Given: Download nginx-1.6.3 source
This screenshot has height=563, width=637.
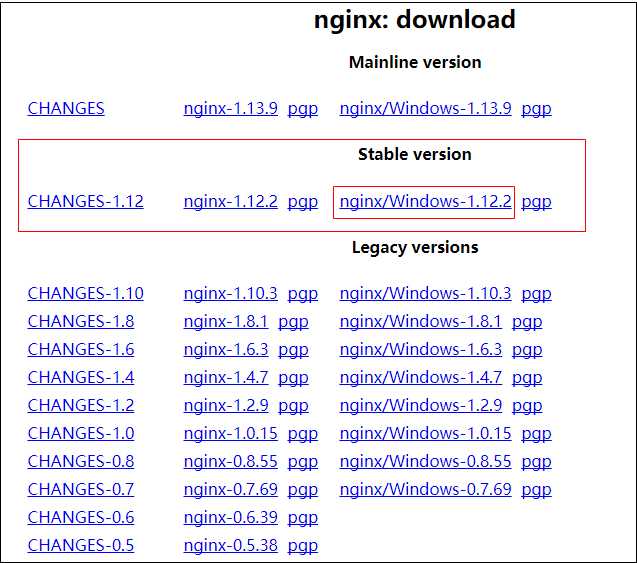Looking at the screenshot, I should pos(226,349).
